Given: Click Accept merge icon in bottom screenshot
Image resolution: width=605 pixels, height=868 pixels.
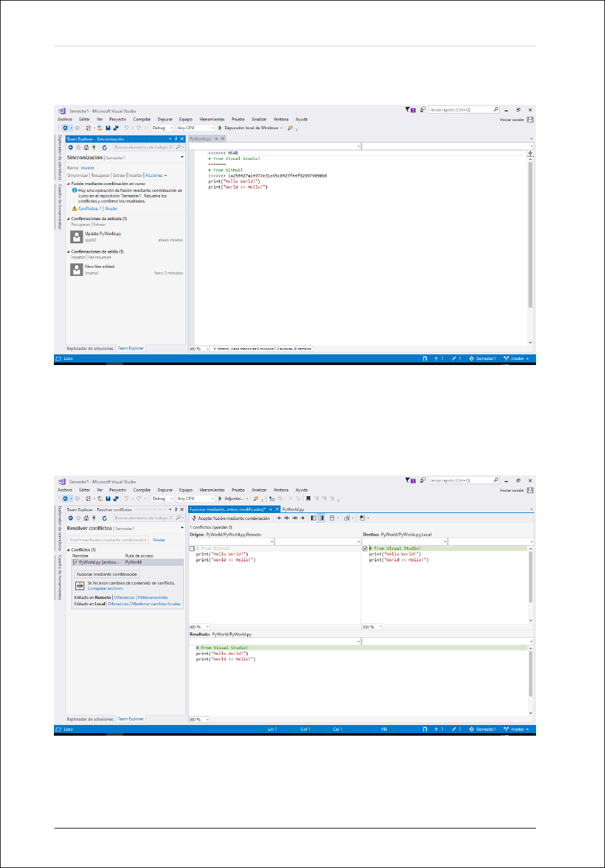Looking at the screenshot, I should (194, 518).
